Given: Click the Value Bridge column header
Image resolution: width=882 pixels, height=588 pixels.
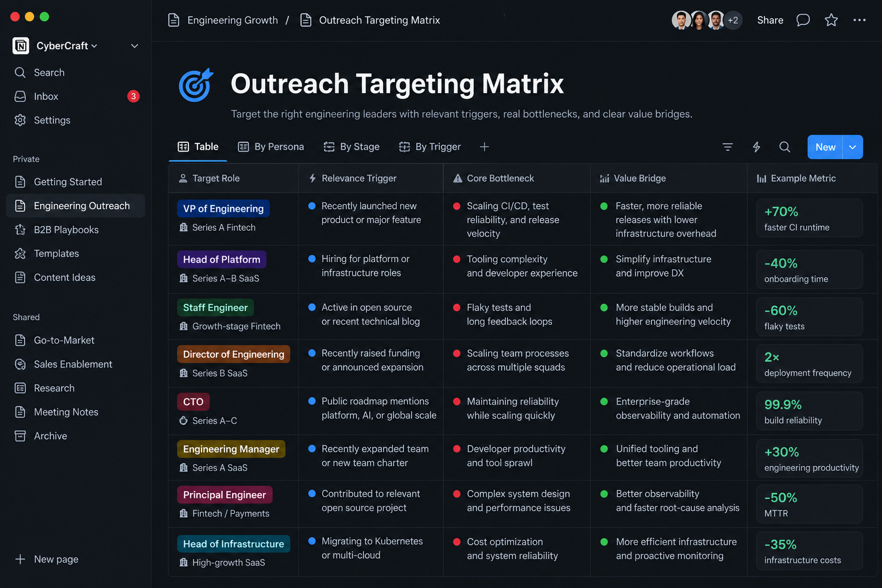Looking at the screenshot, I should [668, 179].
